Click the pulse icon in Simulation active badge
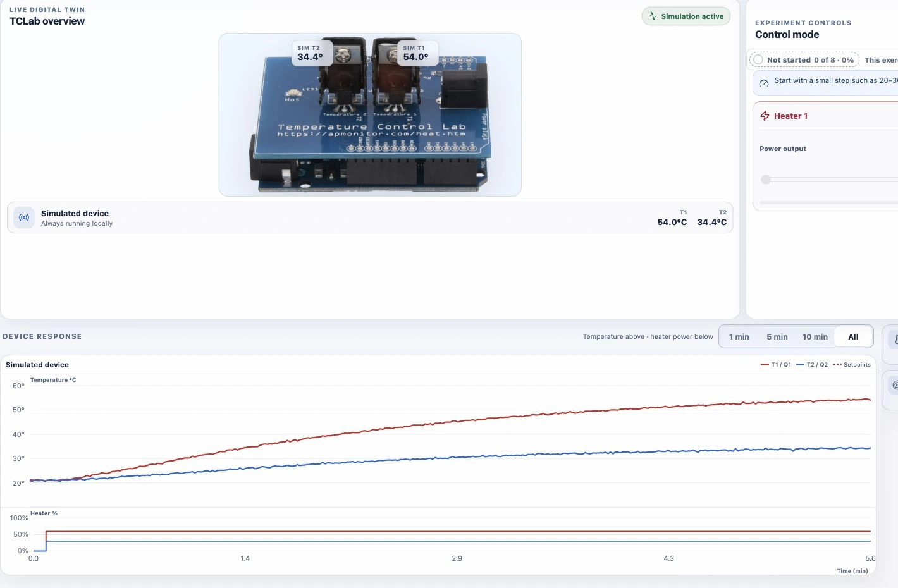The height and width of the screenshot is (588, 898). (653, 16)
